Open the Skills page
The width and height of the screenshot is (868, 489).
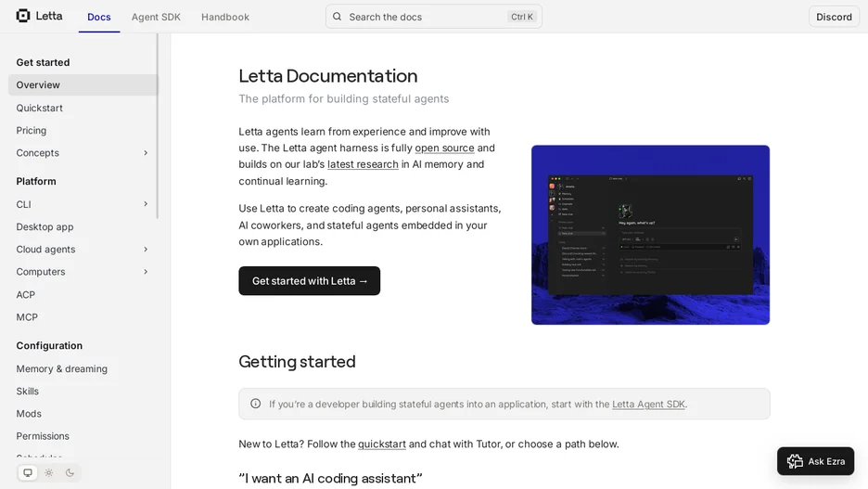point(27,391)
